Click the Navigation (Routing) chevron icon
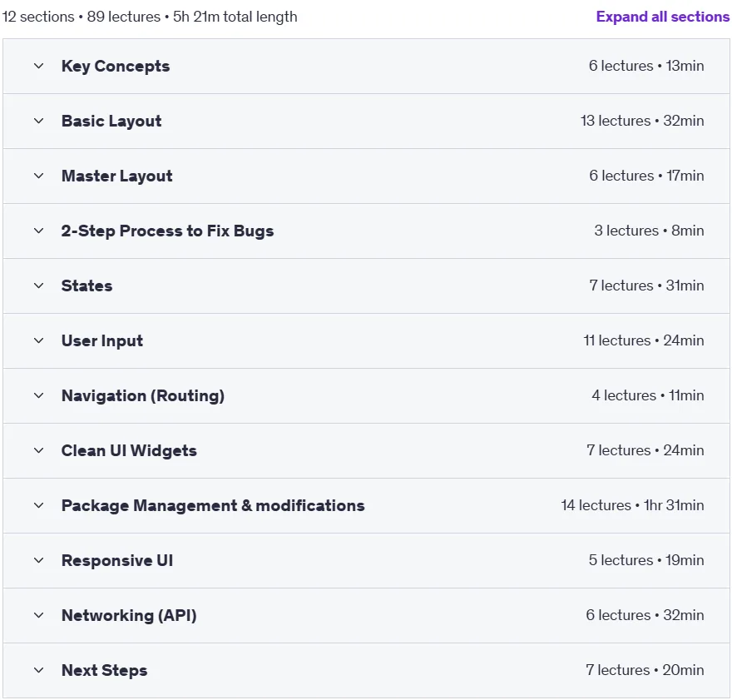 coord(39,395)
